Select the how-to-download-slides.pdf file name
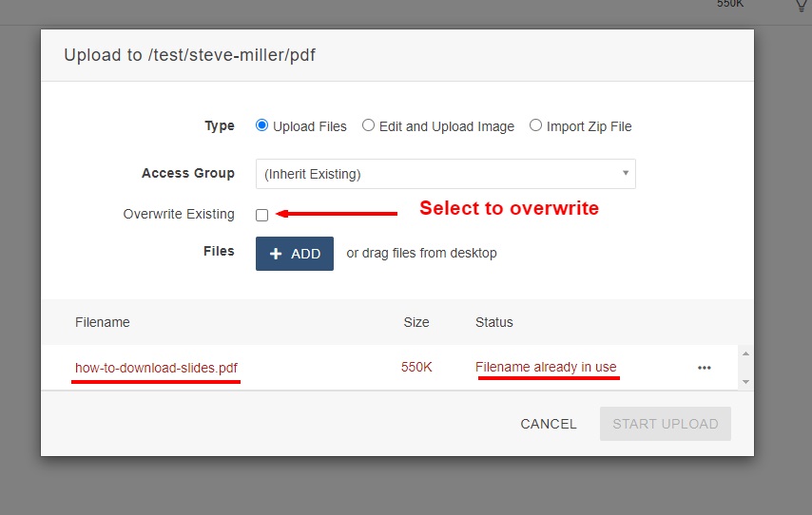Image resolution: width=812 pixels, height=515 pixels. click(x=156, y=368)
